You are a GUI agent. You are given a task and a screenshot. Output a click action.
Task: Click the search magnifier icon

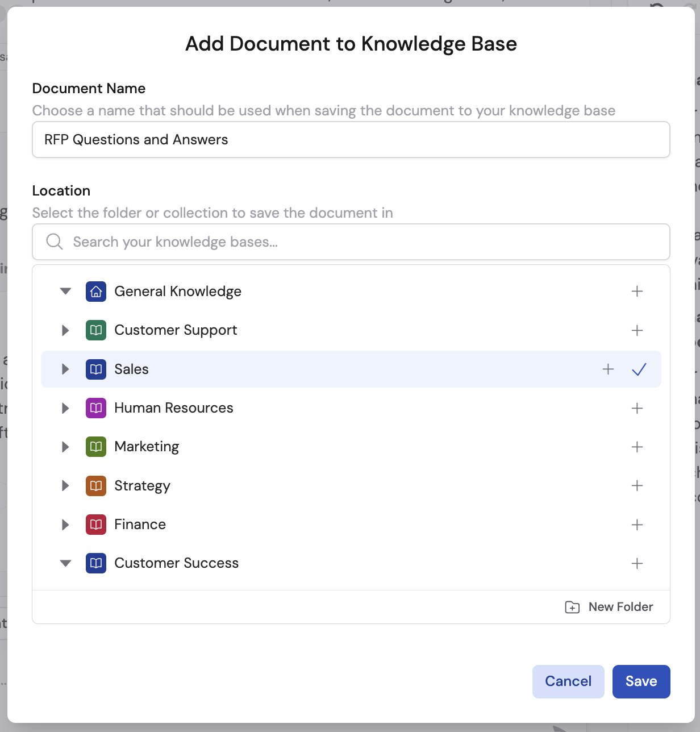(x=54, y=242)
